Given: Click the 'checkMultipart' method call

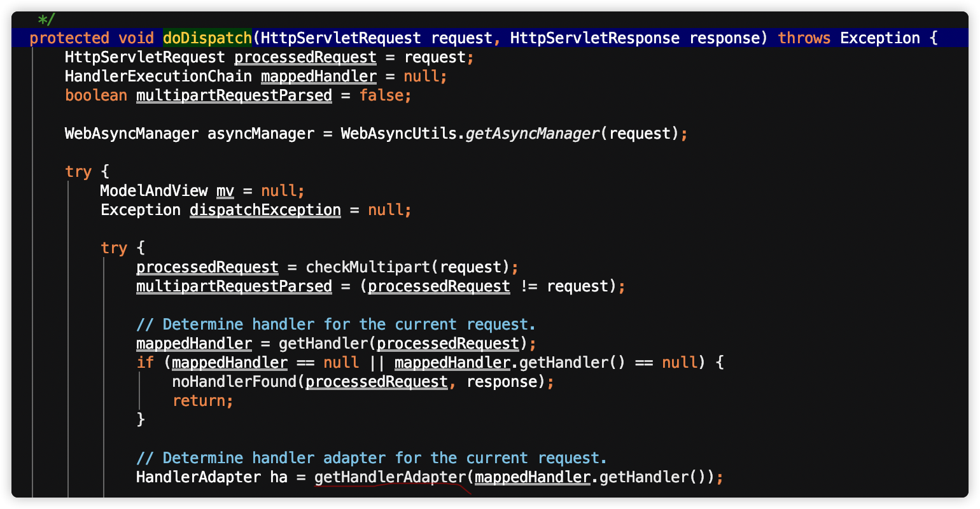Looking at the screenshot, I should 368,267.
